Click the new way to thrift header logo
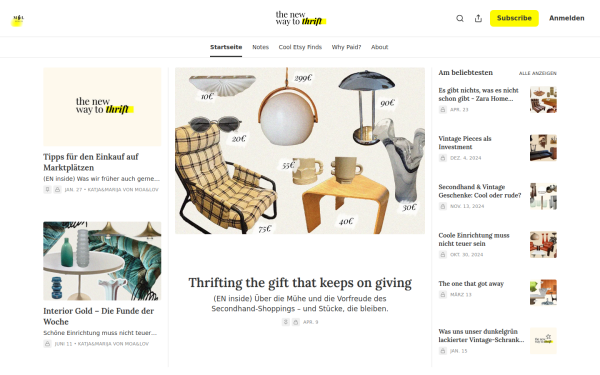This screenshot has height=375, width=600. click(301, 18)
